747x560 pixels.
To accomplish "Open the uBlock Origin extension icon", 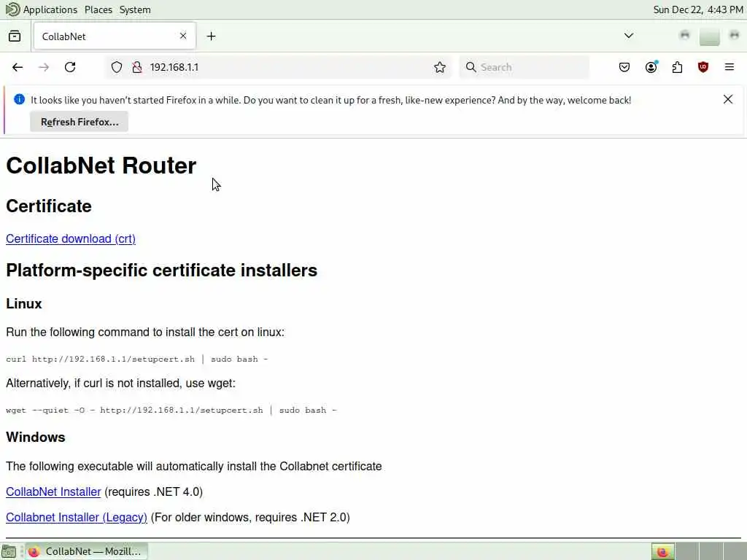I will 703,67.
